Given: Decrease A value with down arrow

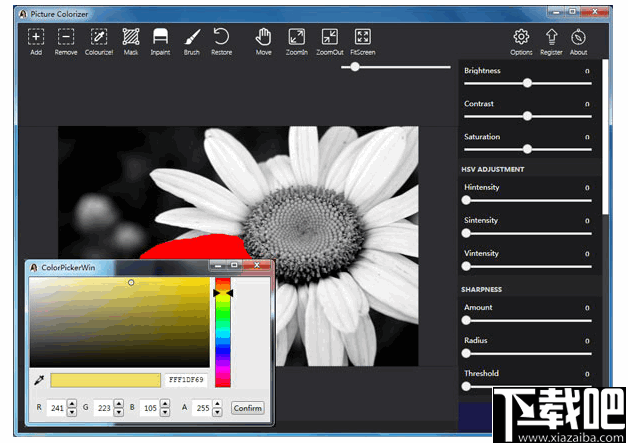Looking at the screenshot, I should 217,412.
